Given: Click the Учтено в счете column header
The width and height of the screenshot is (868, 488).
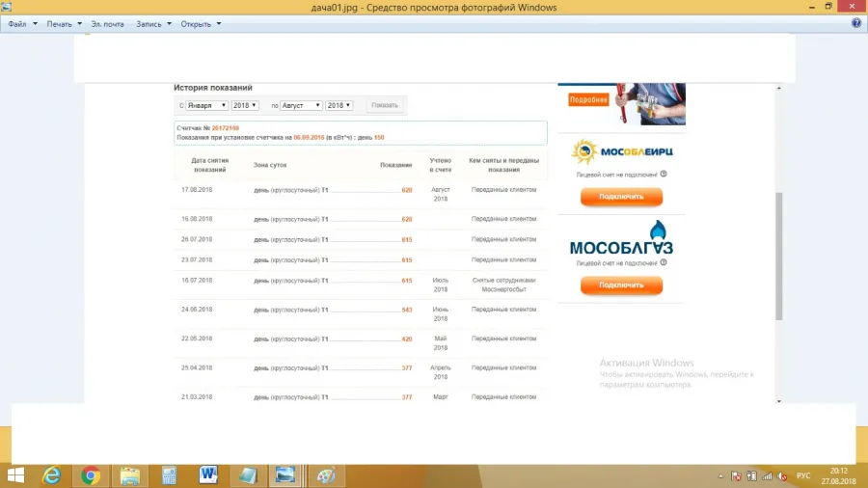Looking at the screenshot, I should (x=441, y=165).
